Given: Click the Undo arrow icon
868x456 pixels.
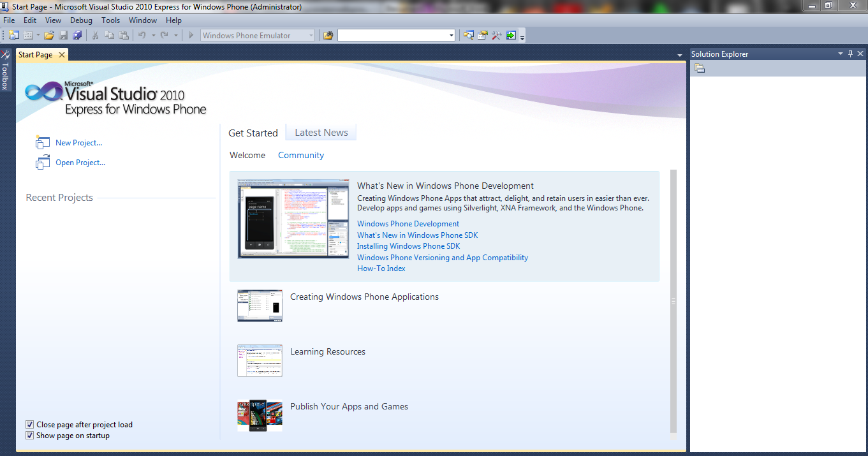Looking at the screenshot, I should click(x=142, y=36).
